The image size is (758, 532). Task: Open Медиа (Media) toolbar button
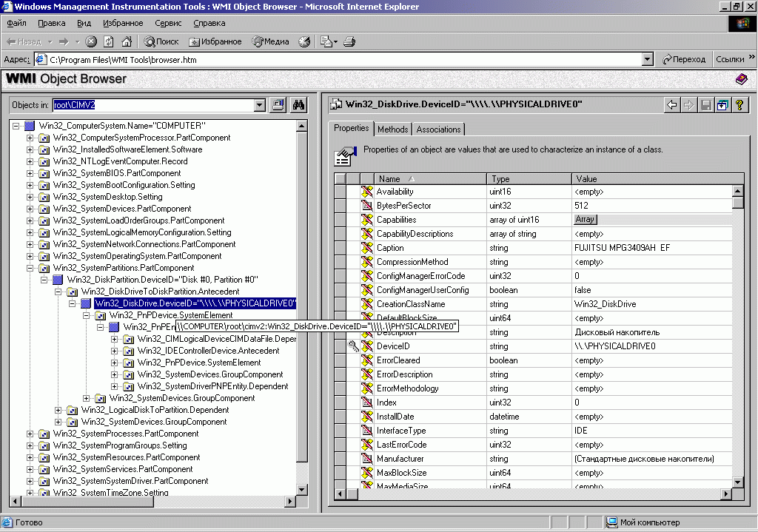coord(271,41)
